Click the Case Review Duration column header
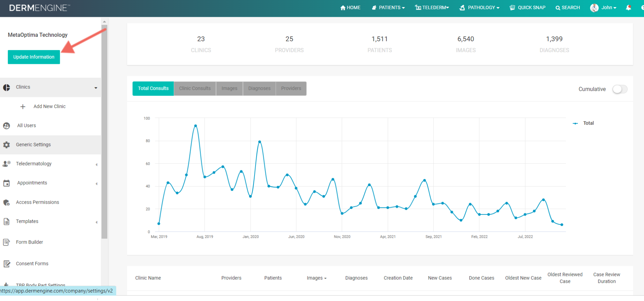 (607, 278)
